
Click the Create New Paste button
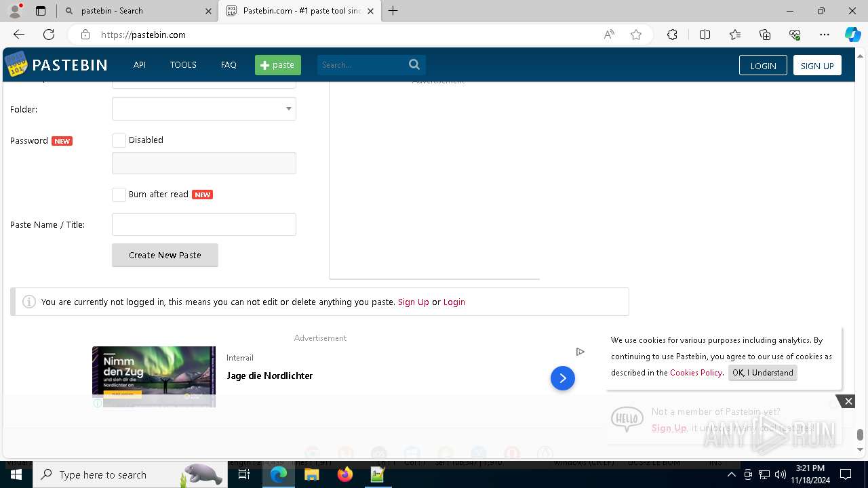[x=165, y=255]
